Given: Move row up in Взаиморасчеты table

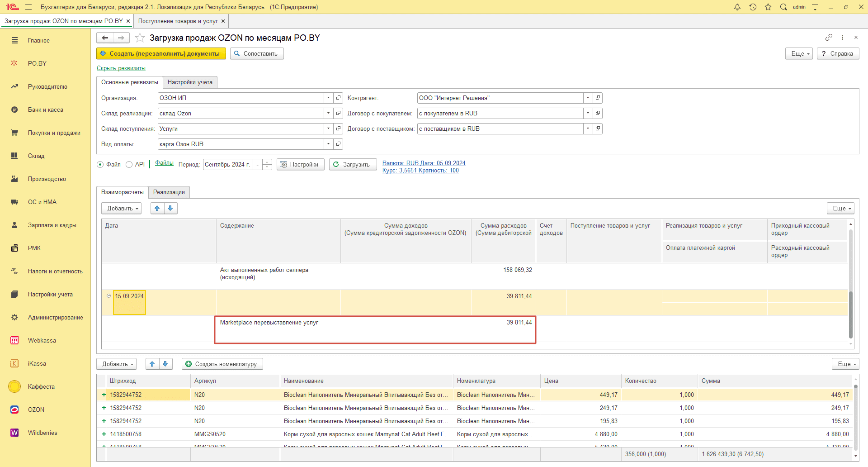Looking at the screenshot, I should pos(157,208).
